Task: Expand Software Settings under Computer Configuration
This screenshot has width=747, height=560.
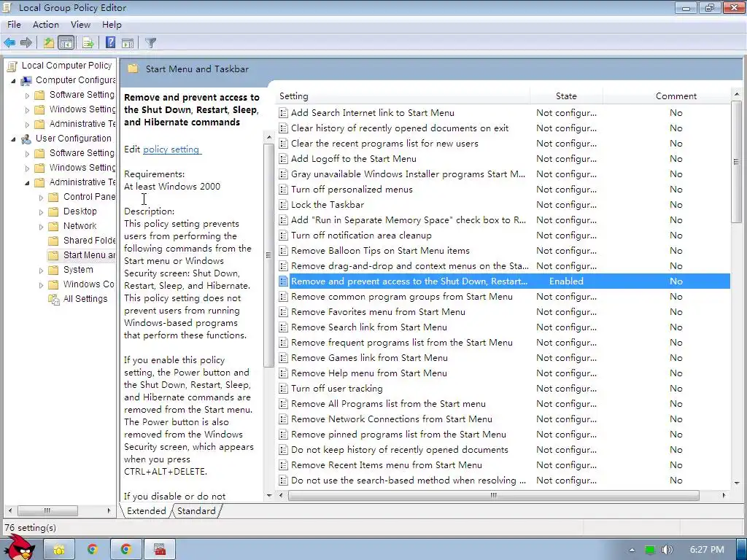Action: point(27,96)
